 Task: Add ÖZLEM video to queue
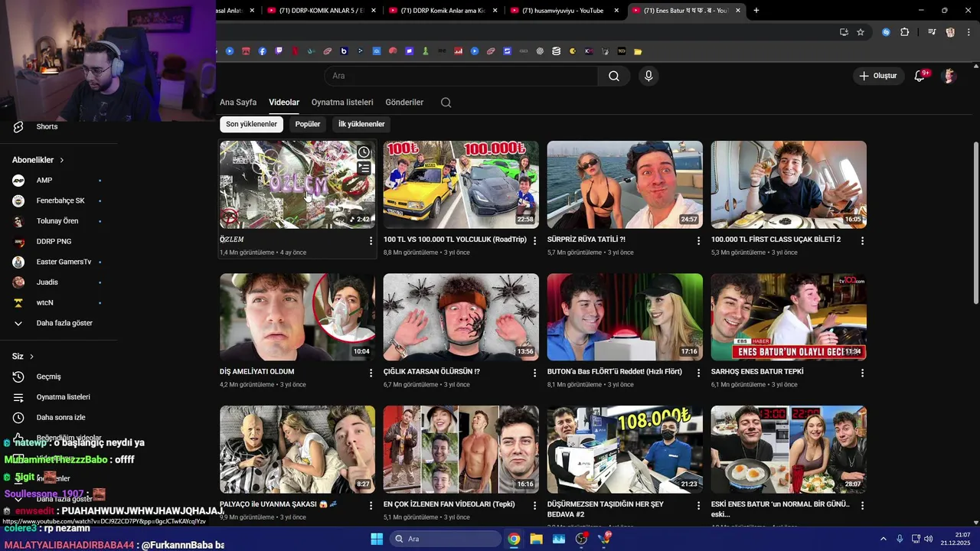click(x=364, y=168)
